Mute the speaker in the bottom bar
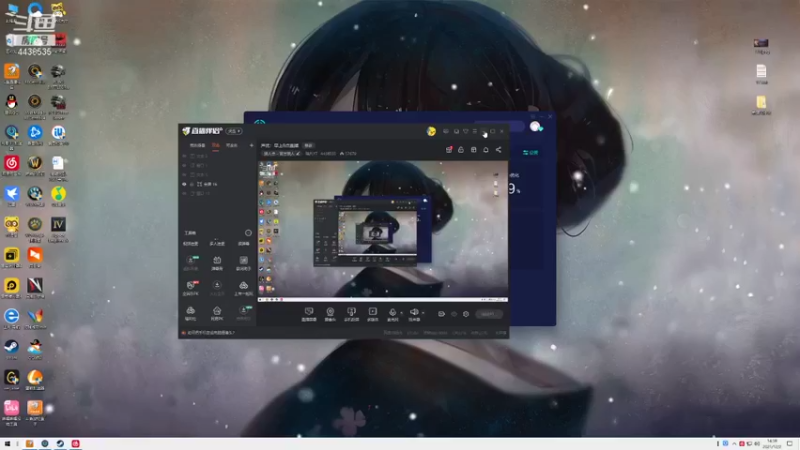The width and height of the screenshot is (800, 450). coord(414,314)
